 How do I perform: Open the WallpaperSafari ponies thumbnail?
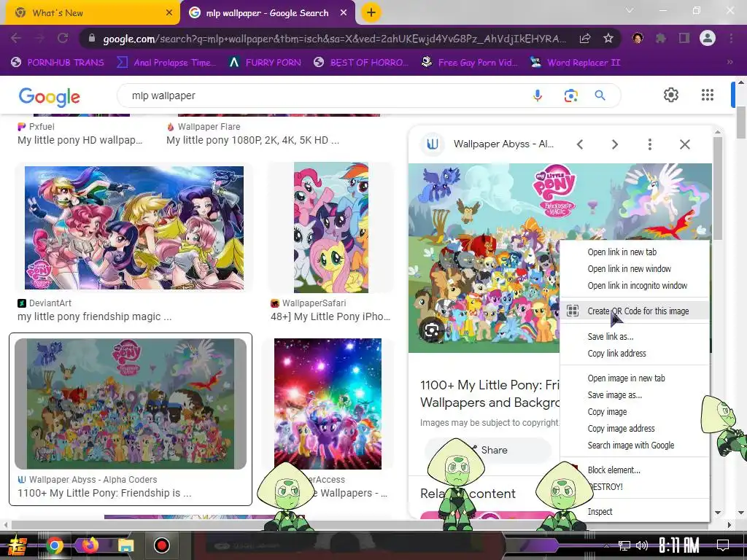click(x=330, y=227)
